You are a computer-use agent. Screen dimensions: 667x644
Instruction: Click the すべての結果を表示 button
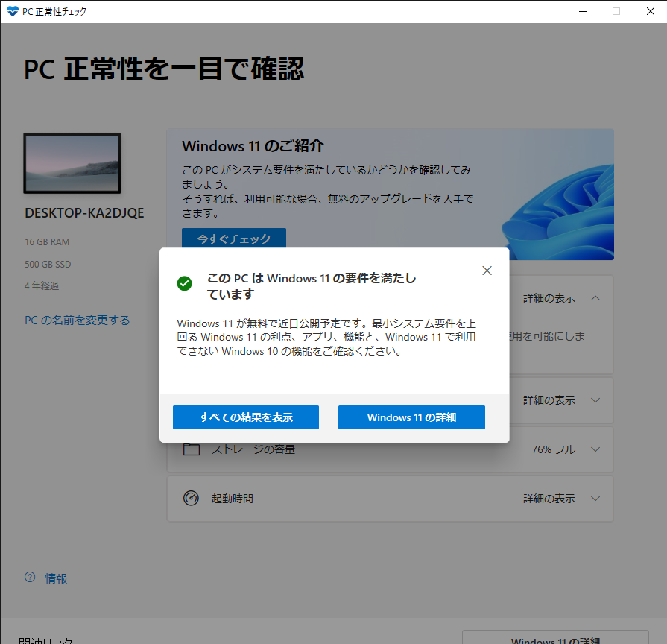pos(246,417)
